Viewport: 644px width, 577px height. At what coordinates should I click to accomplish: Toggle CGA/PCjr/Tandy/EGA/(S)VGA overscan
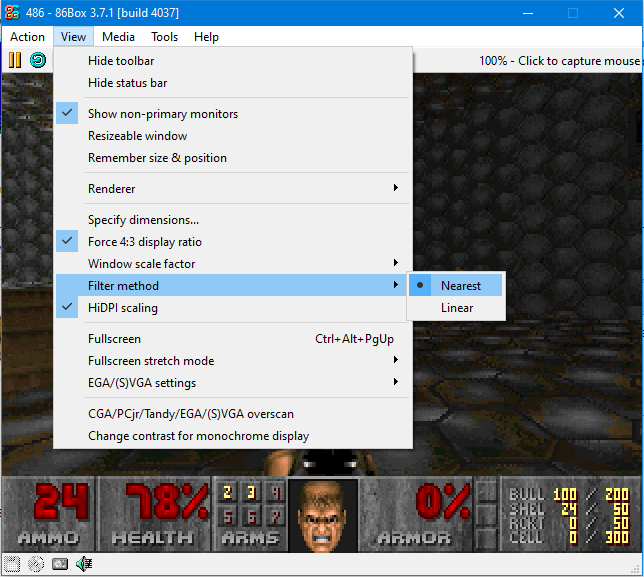(x=233, y=414)
